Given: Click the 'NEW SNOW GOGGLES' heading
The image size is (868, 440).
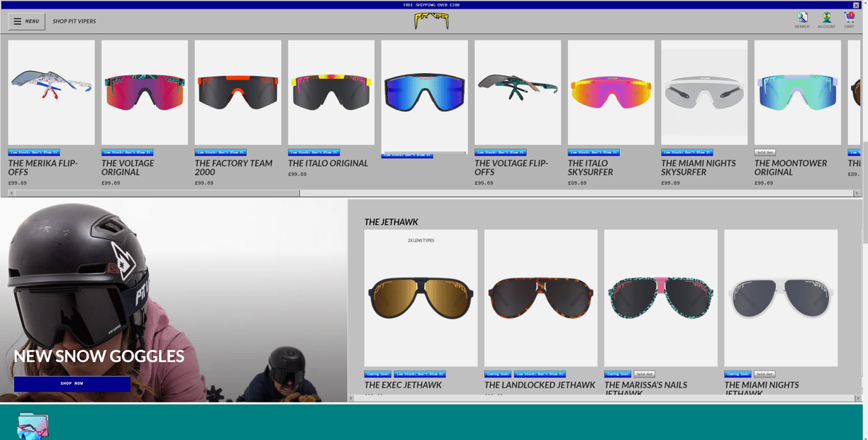Looking at the screenshot, I should pos(99,356).
